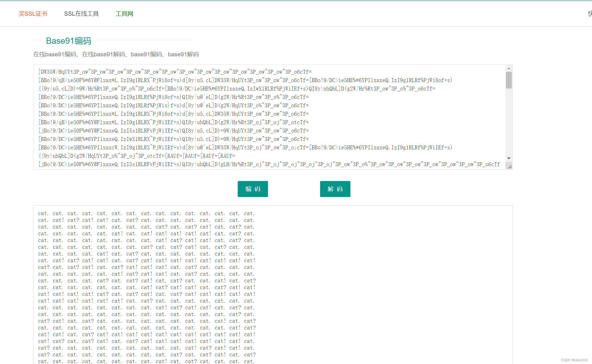Click the 编码 (Encode) button
The width and height of the screenshot is (592, 364).
pos(253,189)
